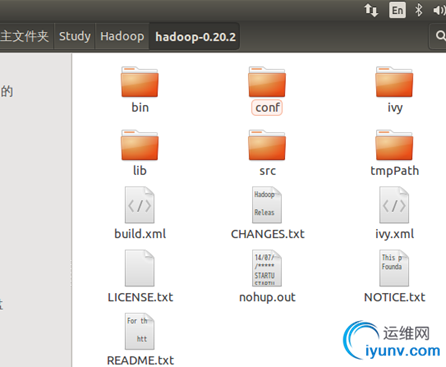446x367 pixels.
Task: Click the README.txt file name
Action: pyautogui.click(x=140, y=360)
